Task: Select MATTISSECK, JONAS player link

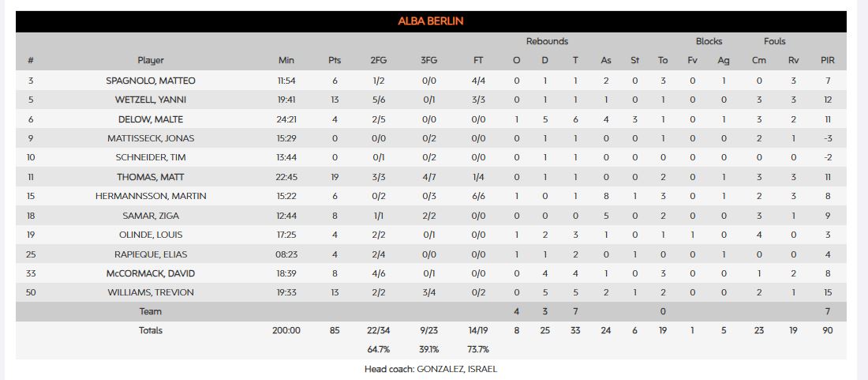Action: [151, 138]
